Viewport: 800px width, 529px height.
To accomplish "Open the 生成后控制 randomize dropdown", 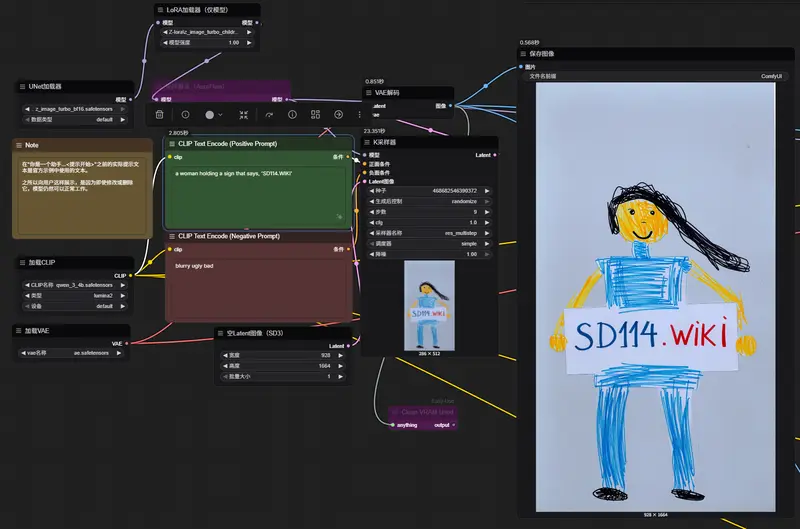I will tap(430, 201).
